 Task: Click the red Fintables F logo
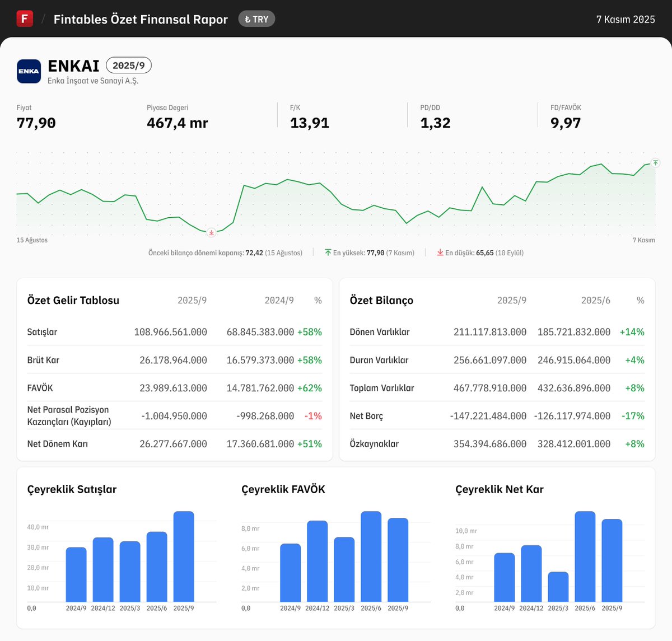(24, 18)
